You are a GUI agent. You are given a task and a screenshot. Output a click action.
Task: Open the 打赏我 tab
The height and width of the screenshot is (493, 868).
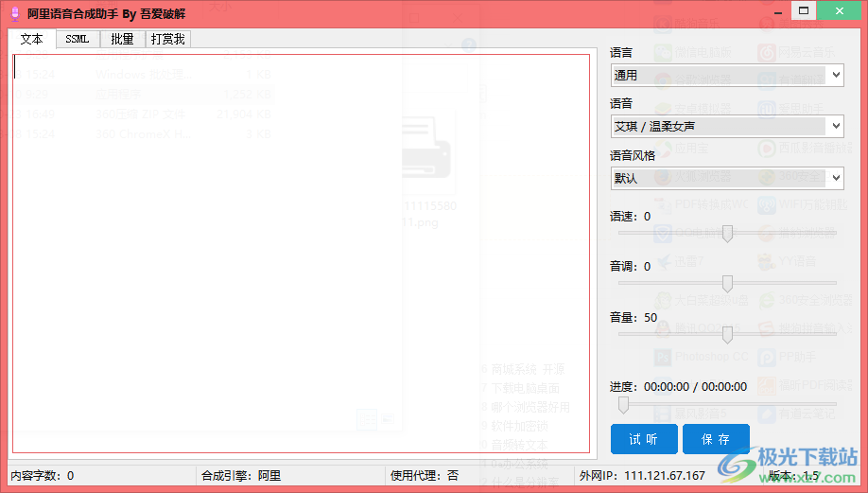168,40
